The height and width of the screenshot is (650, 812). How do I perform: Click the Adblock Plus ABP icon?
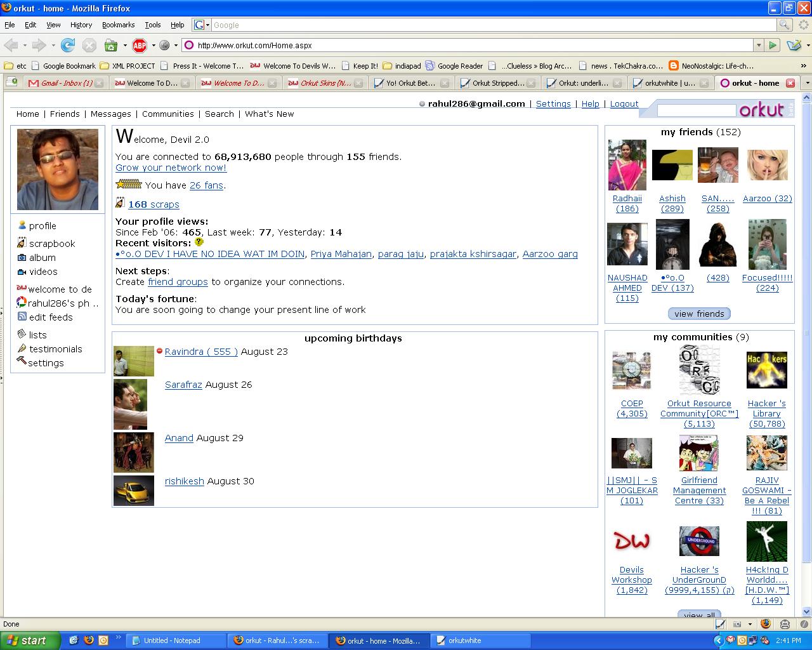tap(140, 45)
